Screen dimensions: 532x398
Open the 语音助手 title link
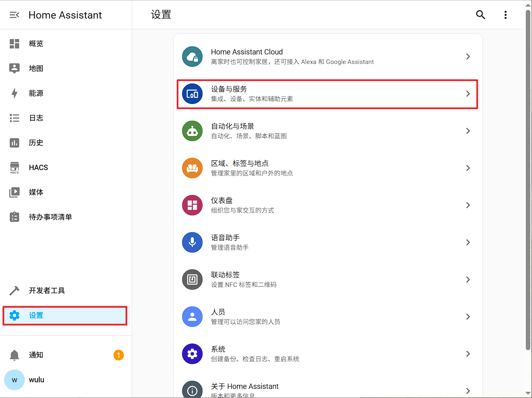pyautogui.click(x=225, y=238)
